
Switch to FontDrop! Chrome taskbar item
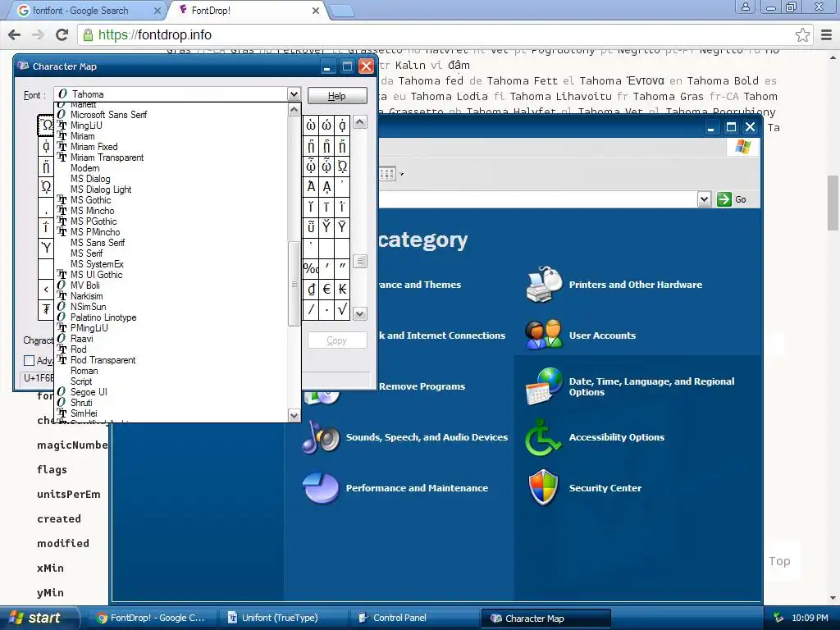pos(152,619)
